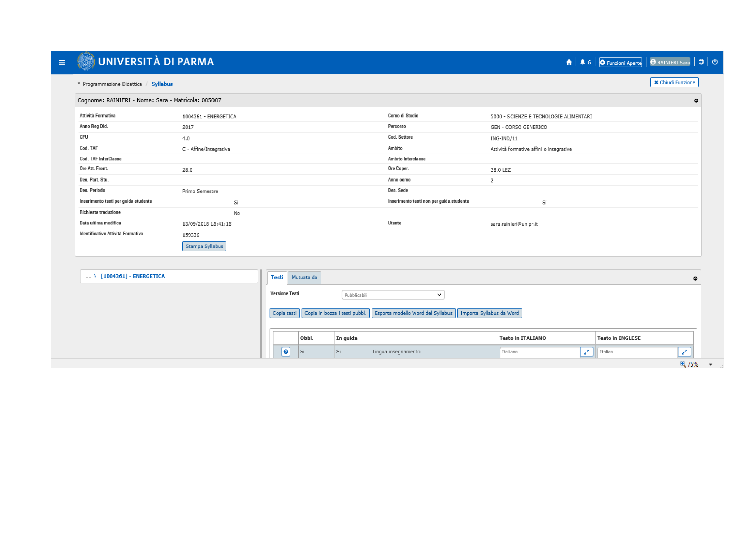The height and width of the screenshot is (535, 756).
Task: Click the 13/09/2018 15:41:15 date value
Action: tap(207, 224)
